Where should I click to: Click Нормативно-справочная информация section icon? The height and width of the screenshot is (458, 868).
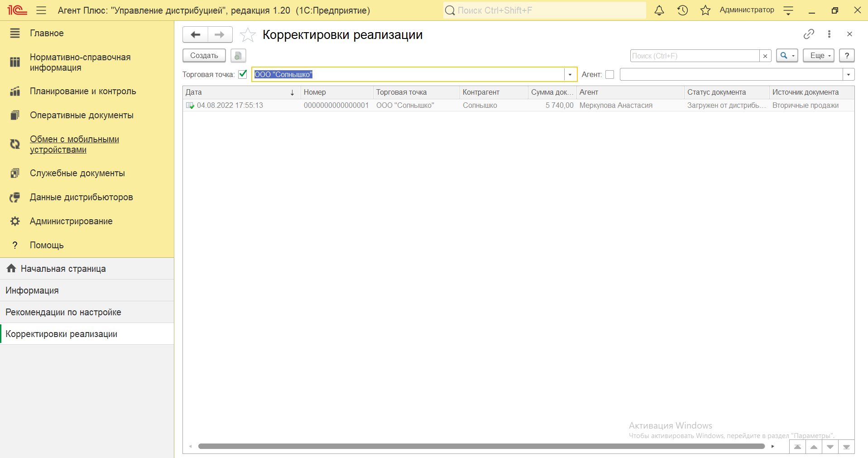(15, 62)
